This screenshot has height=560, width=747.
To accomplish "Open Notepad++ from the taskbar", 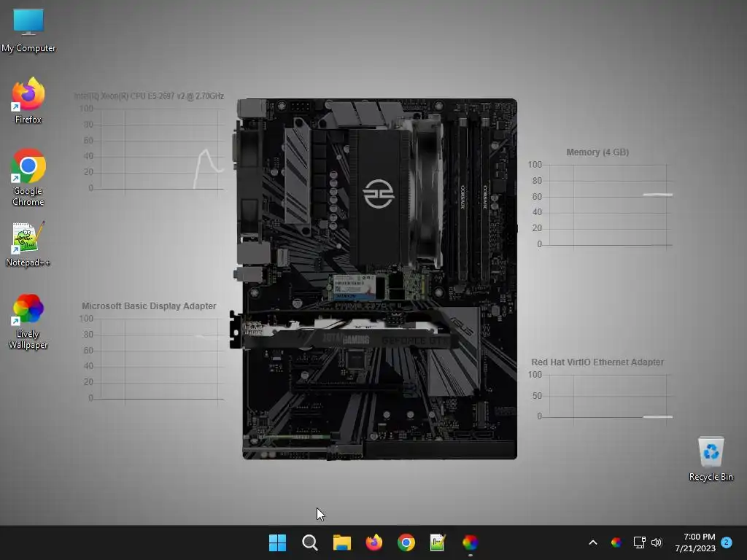I will (x=438, y=542).
